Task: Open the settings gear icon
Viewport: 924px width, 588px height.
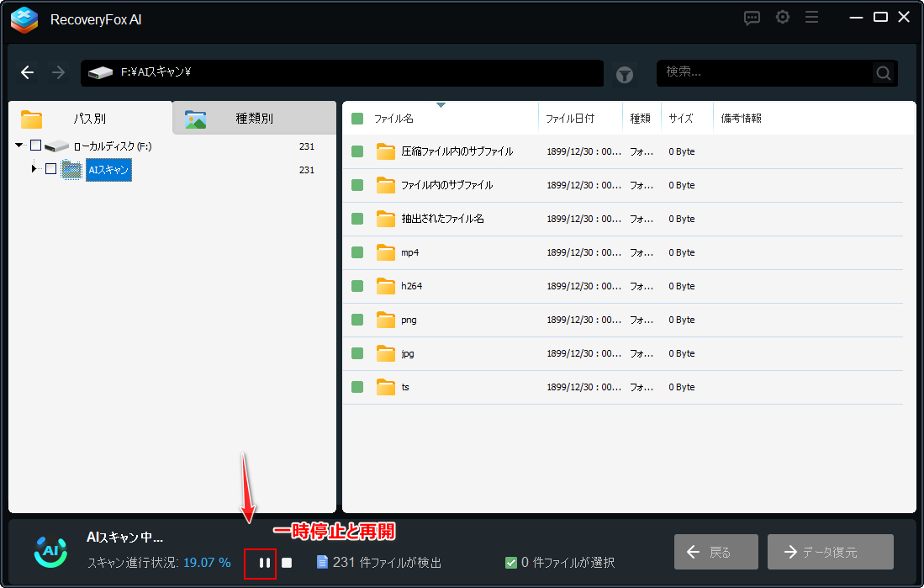Action: tap(783, 18)
